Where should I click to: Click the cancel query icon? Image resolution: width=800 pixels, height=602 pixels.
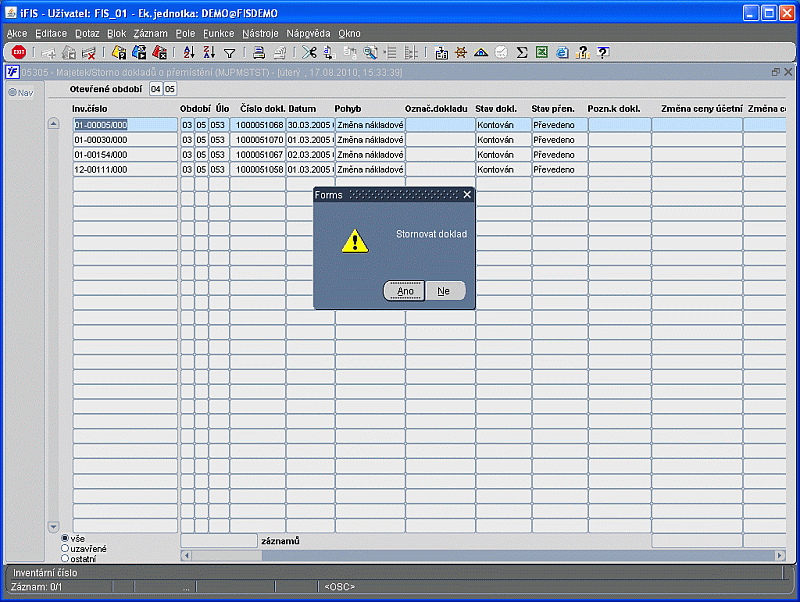[159, 52]
